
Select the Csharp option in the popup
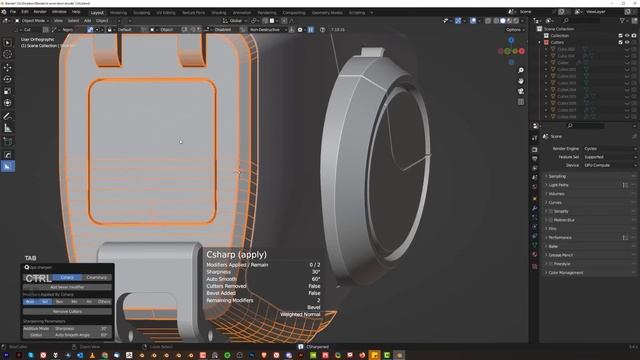(x=67, y=278)
